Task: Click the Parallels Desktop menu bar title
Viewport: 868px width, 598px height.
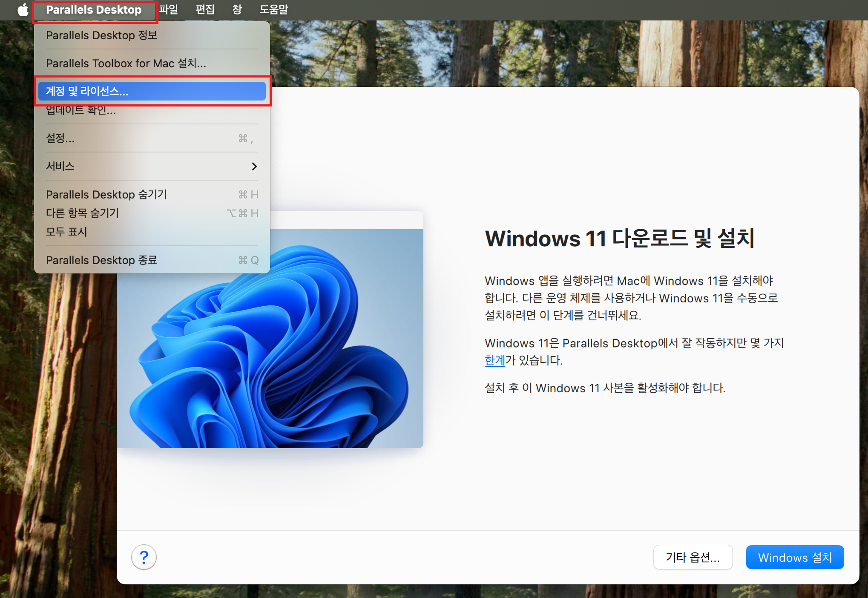Action: pos(94,10)
